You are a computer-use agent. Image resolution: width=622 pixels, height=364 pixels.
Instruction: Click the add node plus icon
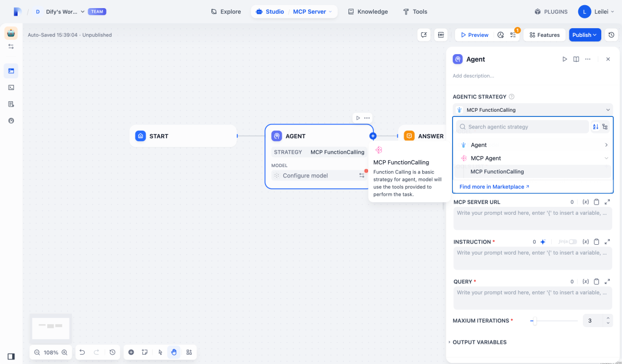click(x=131, y=352)
